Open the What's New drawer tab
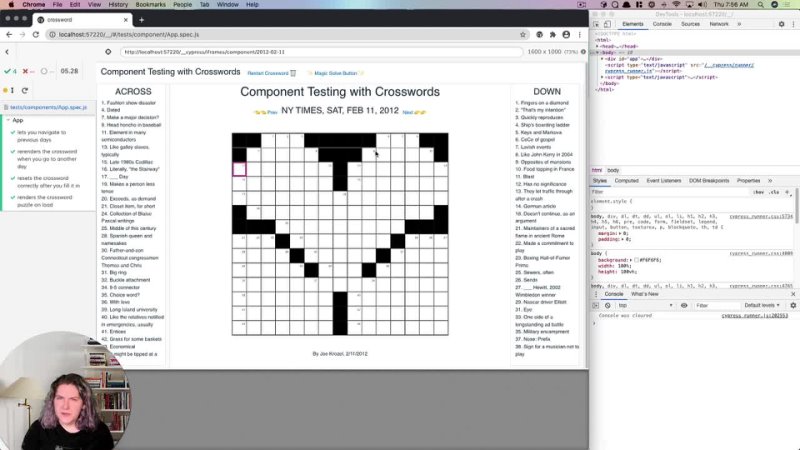Screen dimensions: 800x450 644,294
